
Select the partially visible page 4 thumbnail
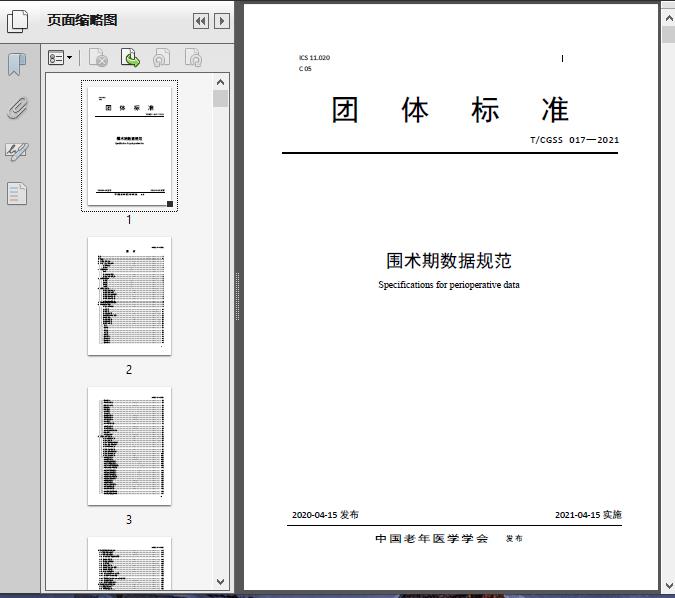tap(129, 564)
